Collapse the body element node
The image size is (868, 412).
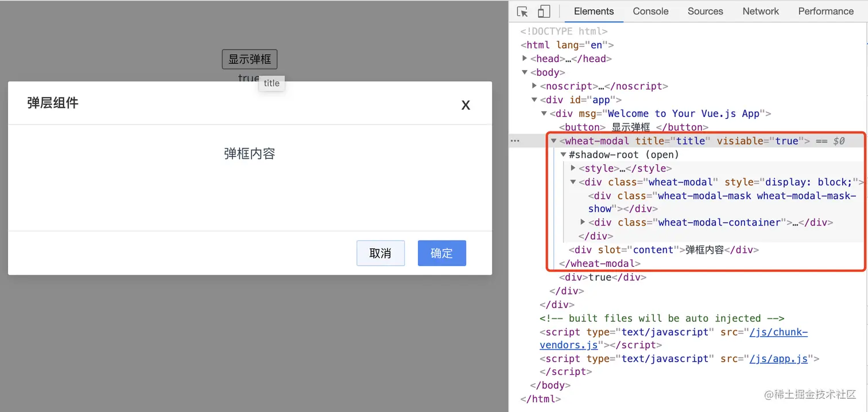click(525, 72)
